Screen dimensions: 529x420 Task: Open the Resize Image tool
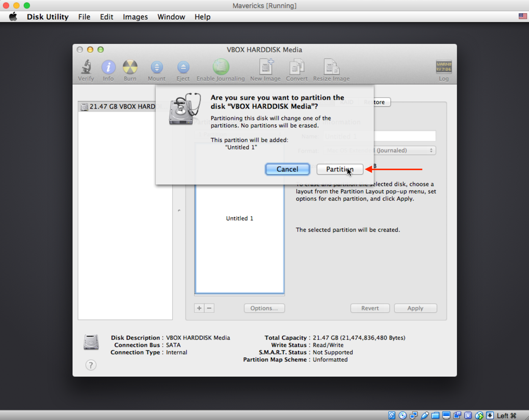tap(331, 68)
